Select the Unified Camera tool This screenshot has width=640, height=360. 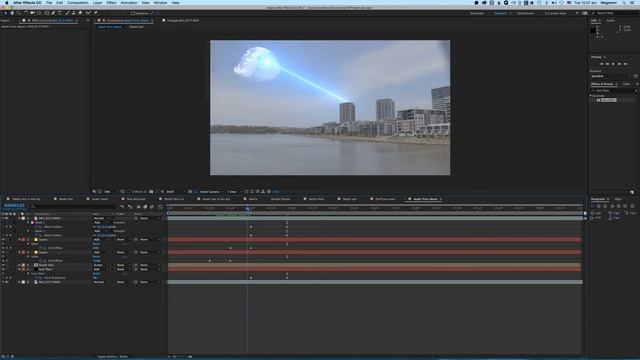coord(32,13)
